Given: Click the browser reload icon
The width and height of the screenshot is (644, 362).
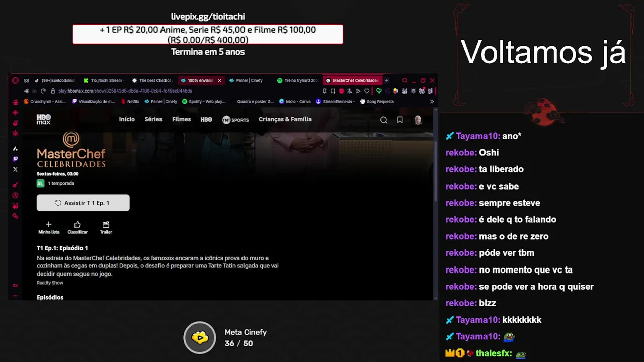Looking at the screenshot, I should [43, 91].
